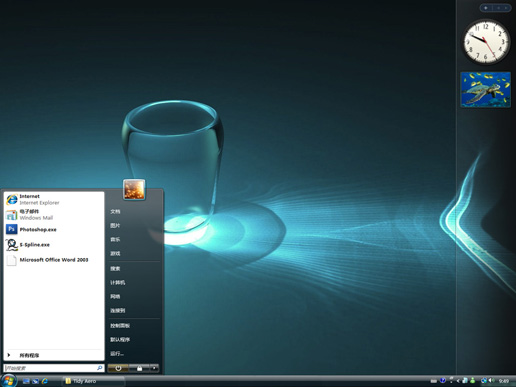516x387 pixels.
Task: Select the Run... entry in the Start menu
Action: [x=117, y=354]
